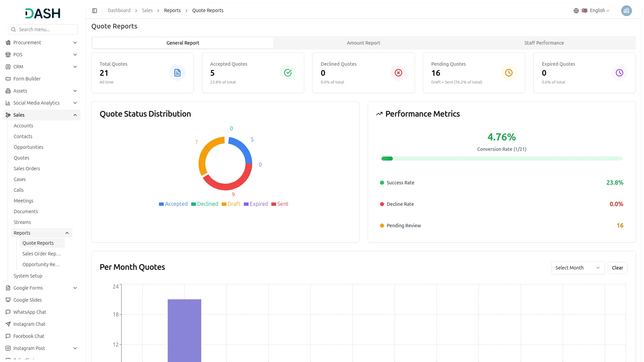644x362 pixels.
Task: Click the Clear button
Action: tap(617, 268)
